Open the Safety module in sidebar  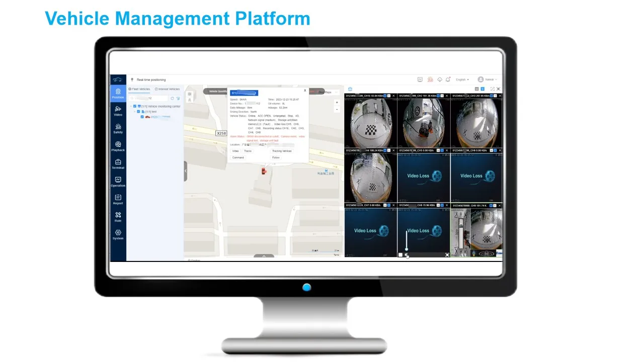pos(118,128)
